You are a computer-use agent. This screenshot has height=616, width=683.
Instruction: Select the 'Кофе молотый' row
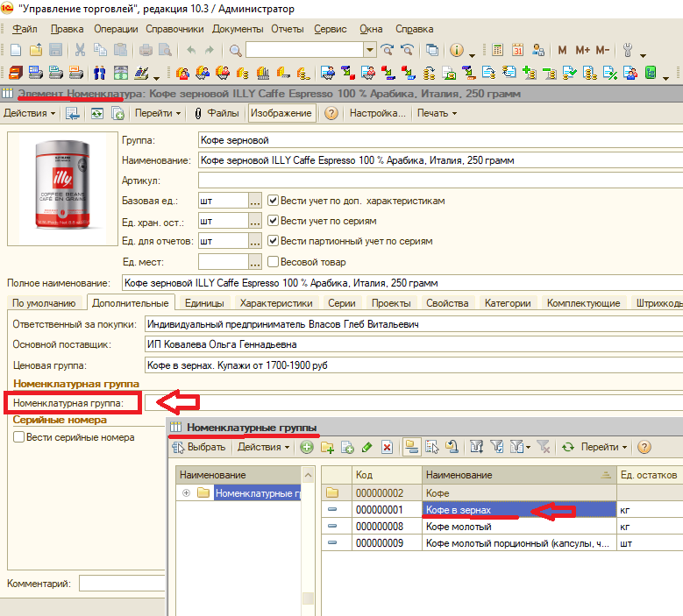(502, 527)
